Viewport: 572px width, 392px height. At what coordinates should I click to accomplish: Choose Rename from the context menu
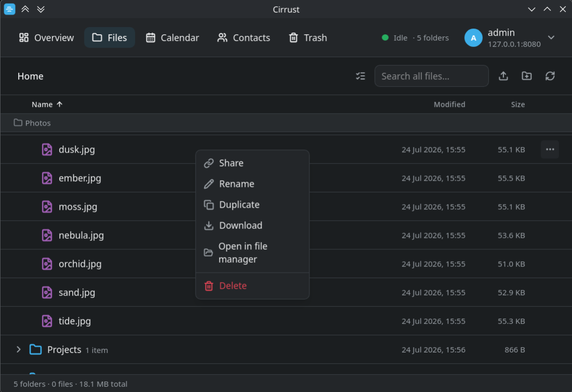coord(252,184)
